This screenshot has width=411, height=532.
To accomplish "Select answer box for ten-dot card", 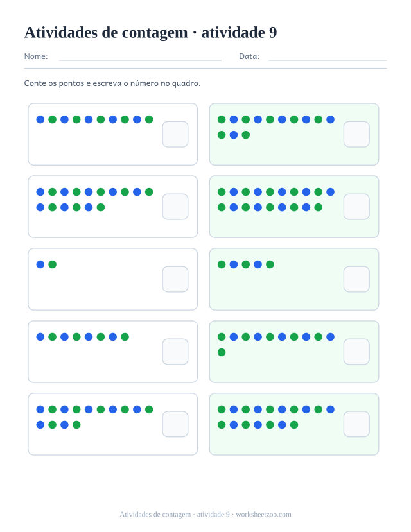I will tap(175, 134).
